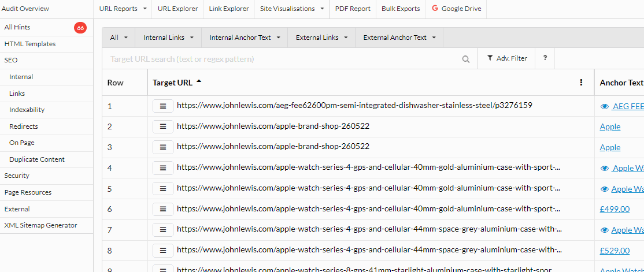The width and height of the screenshot is (644, 272).
Task: Expand the All filter dropdown
Action: (119, 38)
